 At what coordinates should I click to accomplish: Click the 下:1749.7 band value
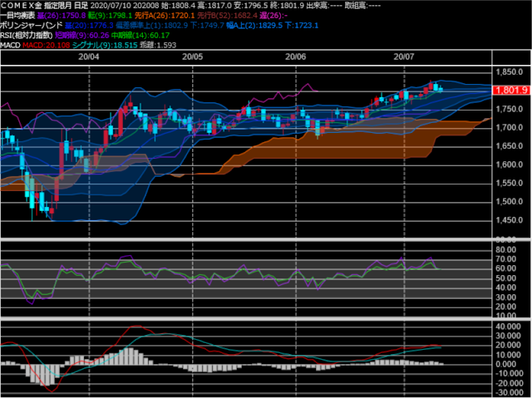click(x=207, y=25)
